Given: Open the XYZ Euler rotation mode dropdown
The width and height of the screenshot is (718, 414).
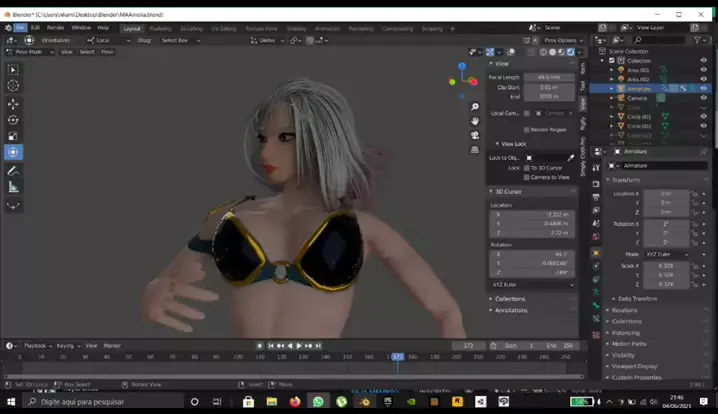Looking at the screenshot, I should pyautogui.click(x=667, y=254).
